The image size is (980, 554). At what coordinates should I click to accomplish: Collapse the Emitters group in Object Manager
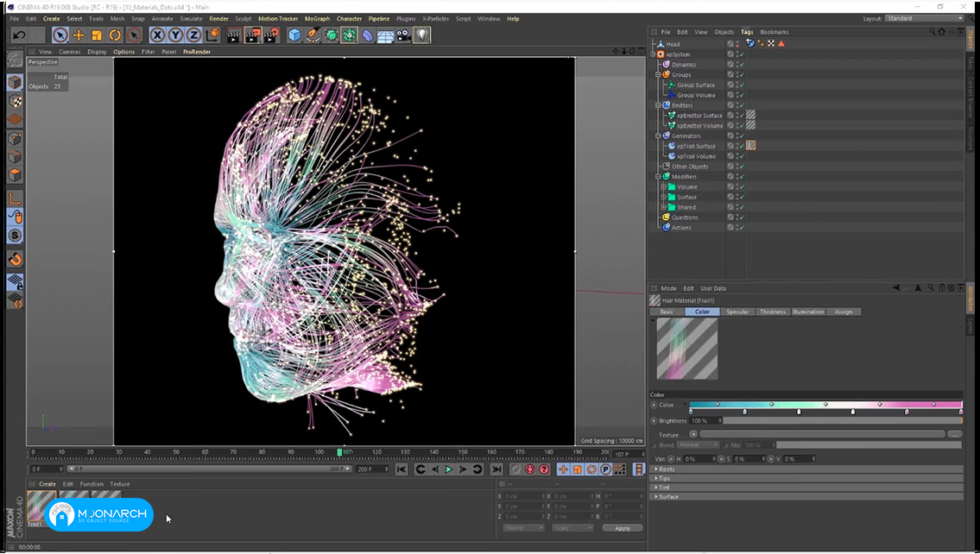(x=658, y=105)
